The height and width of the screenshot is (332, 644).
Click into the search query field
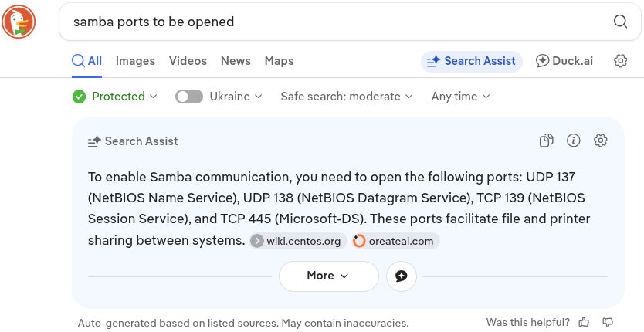(332, 22)
